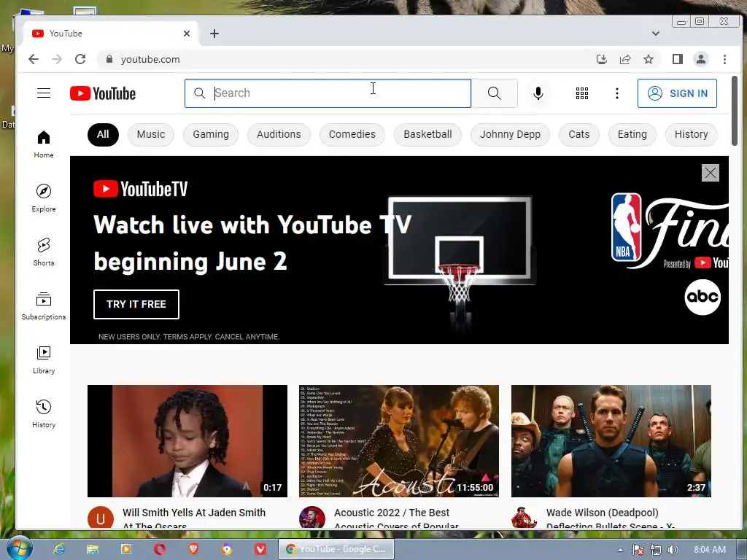The width and height of the screenshot is (747, 560).
Task: Open the Acoustic 2022 video title
Action: point(396,518)
